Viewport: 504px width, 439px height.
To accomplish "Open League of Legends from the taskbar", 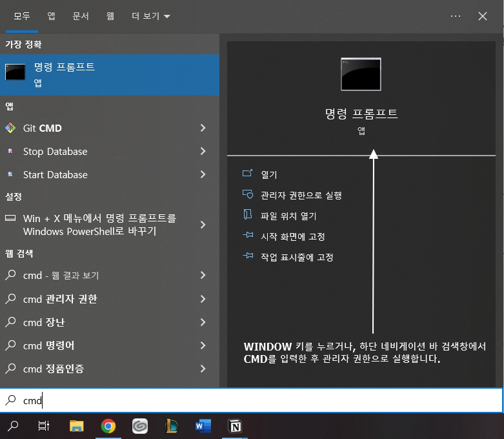I will pyautogui.click(x=171, y=426).
